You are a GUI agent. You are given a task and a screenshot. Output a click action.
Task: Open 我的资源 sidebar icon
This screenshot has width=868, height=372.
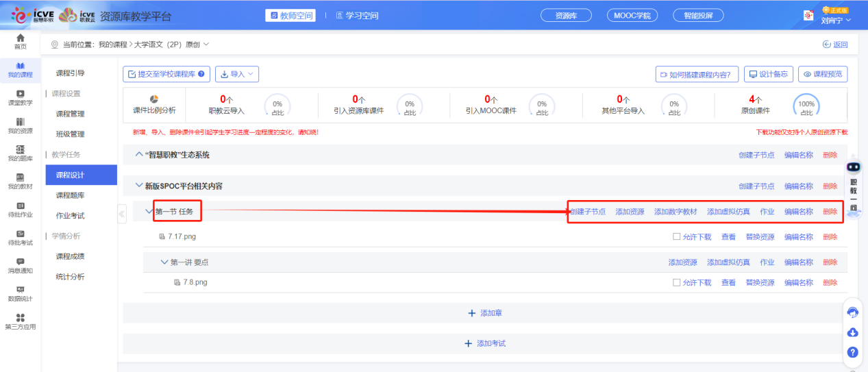coord(21,123)
